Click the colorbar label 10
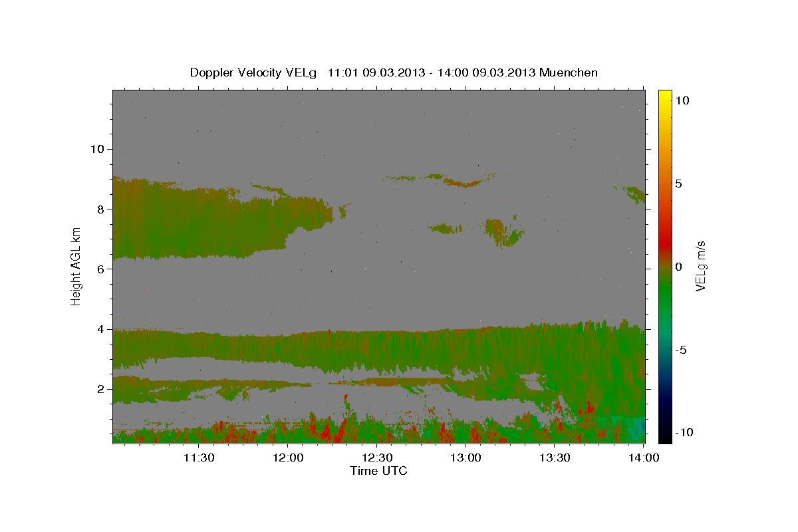The image size is (798, 532). pyautogui.click(x=682, y=100)
